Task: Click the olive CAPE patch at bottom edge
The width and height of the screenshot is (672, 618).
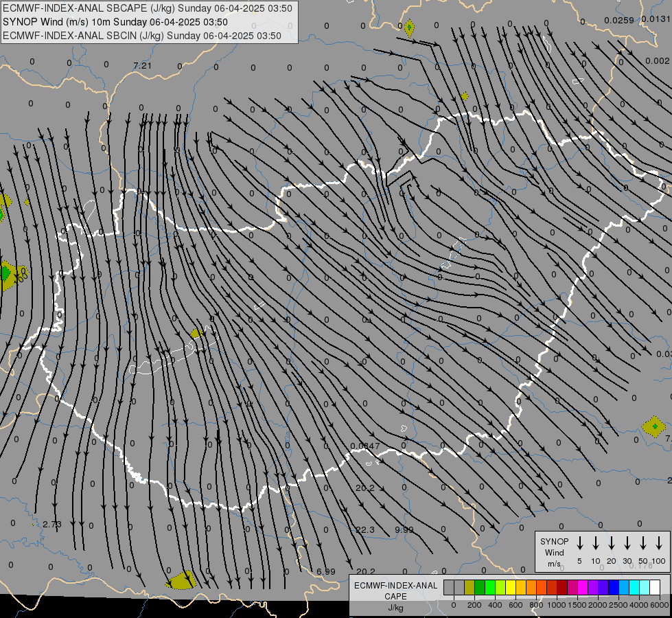Action: (181, 580)
